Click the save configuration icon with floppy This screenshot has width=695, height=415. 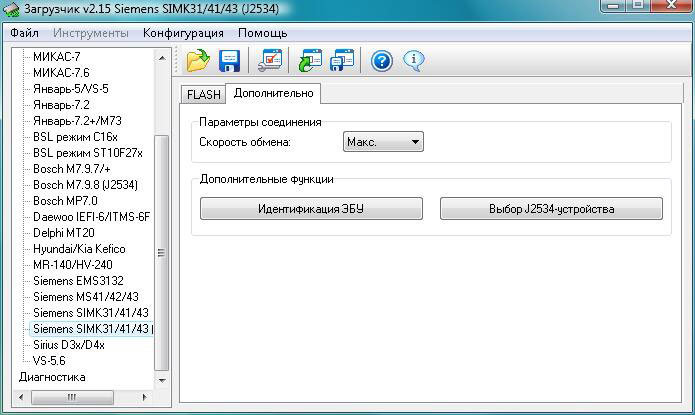click(342, 61)
